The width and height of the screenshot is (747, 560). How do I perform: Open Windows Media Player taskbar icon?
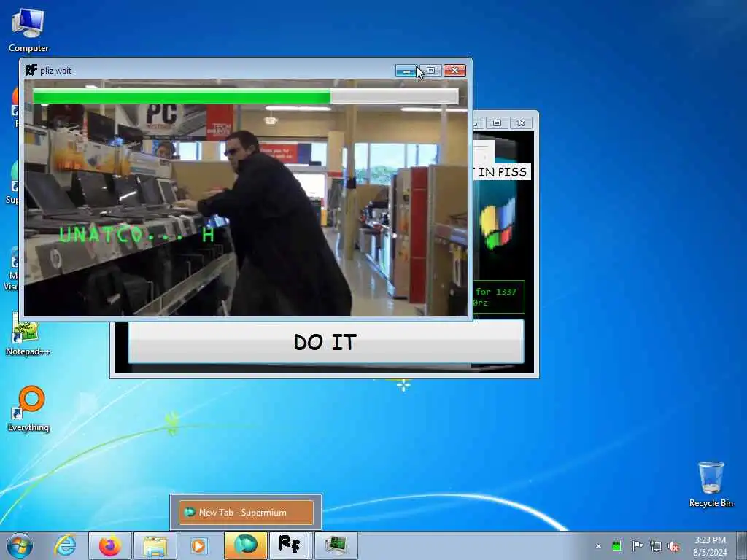click(x=199, y=545)
